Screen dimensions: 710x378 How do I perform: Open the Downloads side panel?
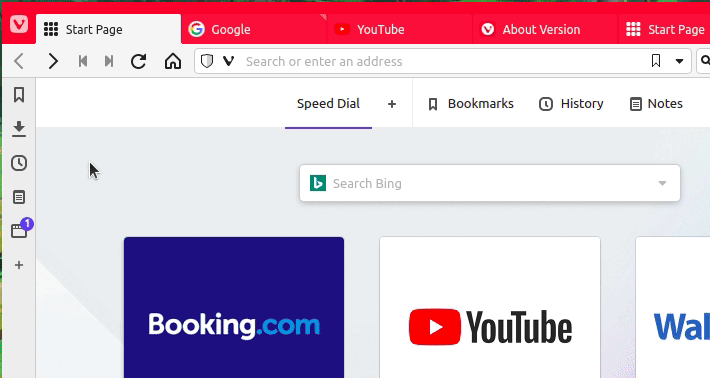tap(19, 129)
